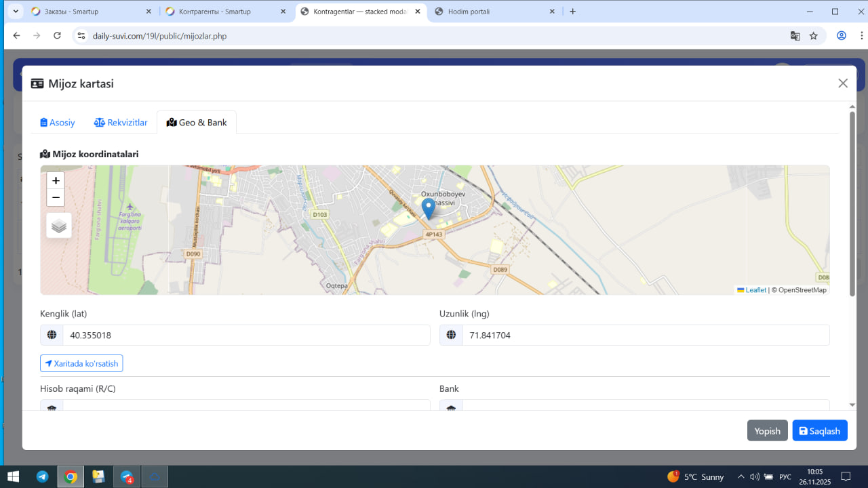868x488 pixels.
Task: Open the Windows Start menu
Action: coord(13,476)
